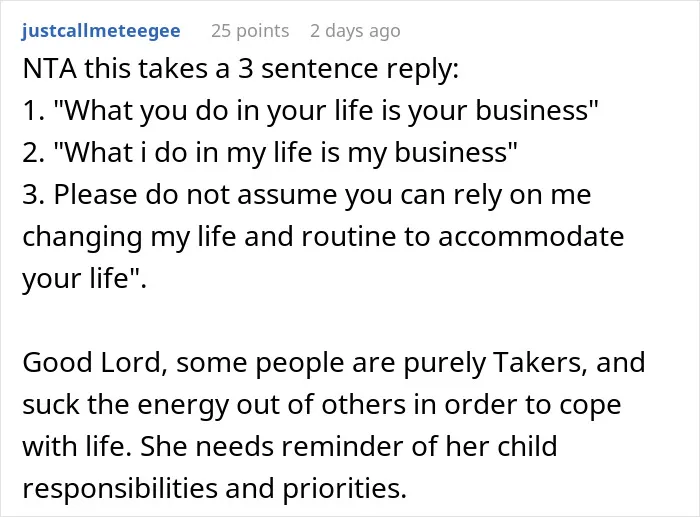Click the final word 'priorities.'

344,488
